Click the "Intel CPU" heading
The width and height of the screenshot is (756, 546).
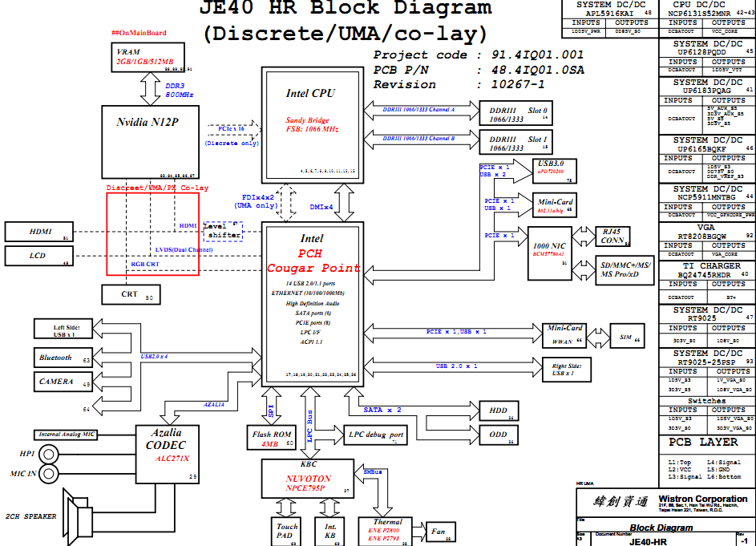coord(310,93)
